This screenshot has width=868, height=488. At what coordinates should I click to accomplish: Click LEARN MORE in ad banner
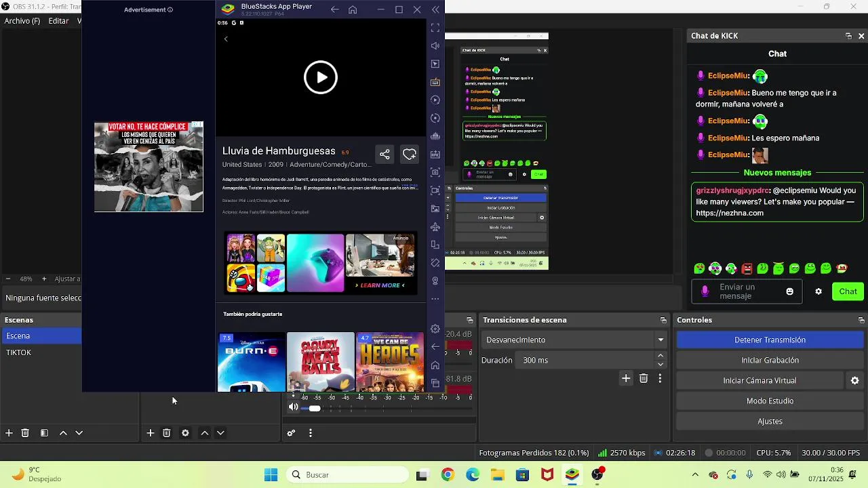[x=380, y=285]
